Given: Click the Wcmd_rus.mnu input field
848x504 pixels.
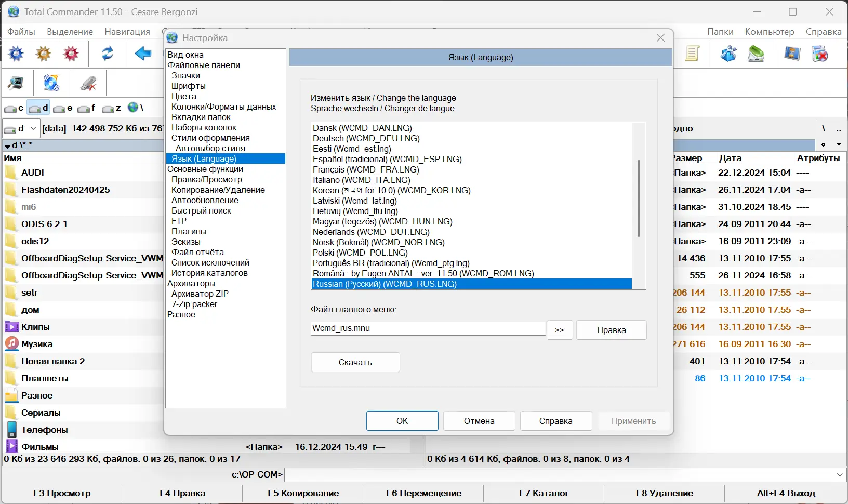Looking at the screenshot, I should (x=426, y=328).
